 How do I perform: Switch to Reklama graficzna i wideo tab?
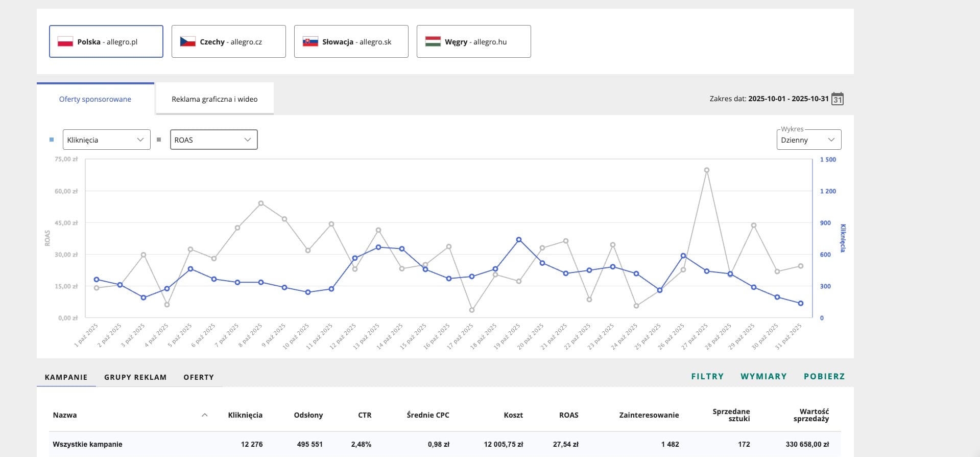pos(214,99)
